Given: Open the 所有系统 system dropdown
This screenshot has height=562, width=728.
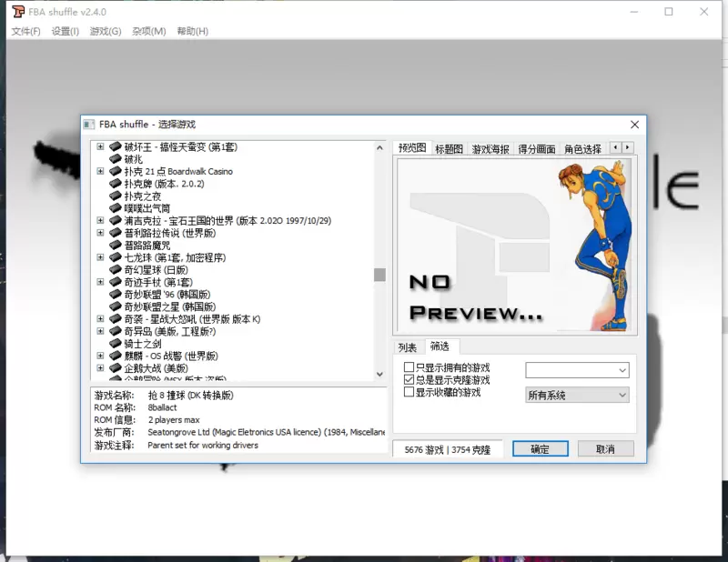Looking at the screenshot, I should pos(577,396).
